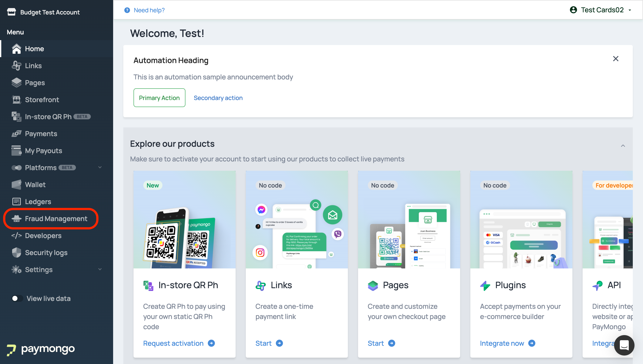This screenshot has height=364, width=643.
Task: Expand the Platforms menu chevron
Action: click(100, 168)
